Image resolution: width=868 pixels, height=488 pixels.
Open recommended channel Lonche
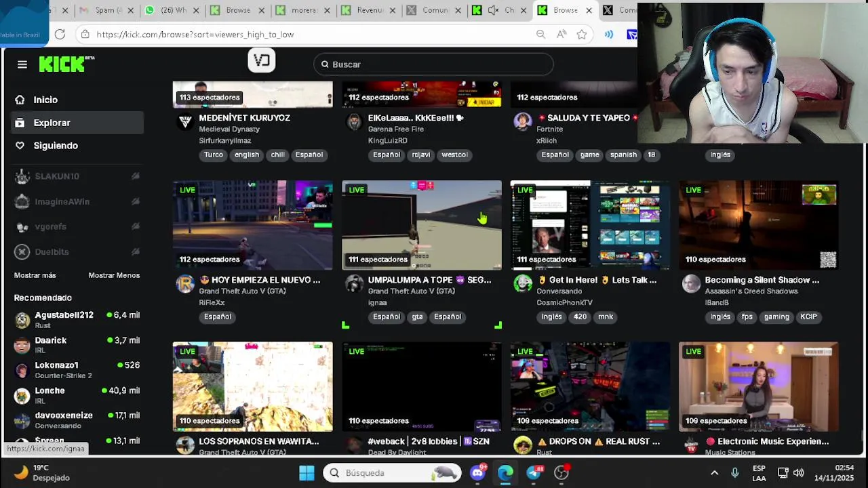click(x=77, y=395)
